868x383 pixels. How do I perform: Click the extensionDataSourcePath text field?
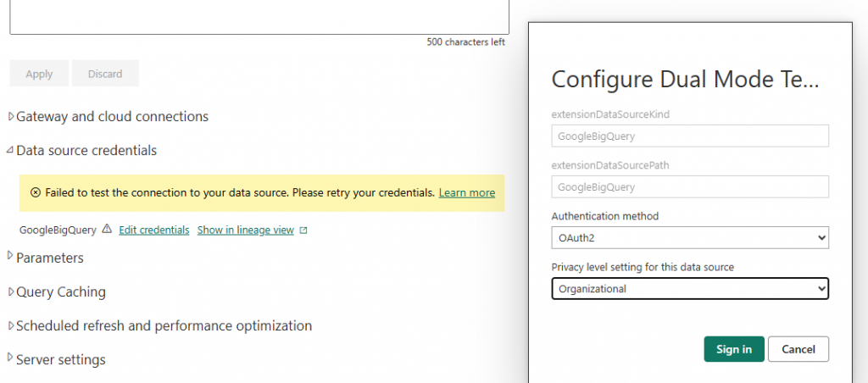click(x=689, y=186)
